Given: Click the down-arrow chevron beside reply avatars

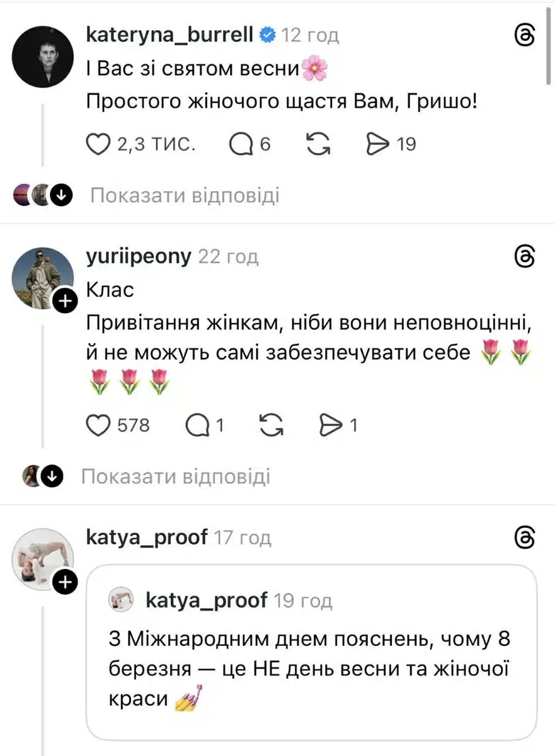Looking at the screenshot, I should 61,195.
